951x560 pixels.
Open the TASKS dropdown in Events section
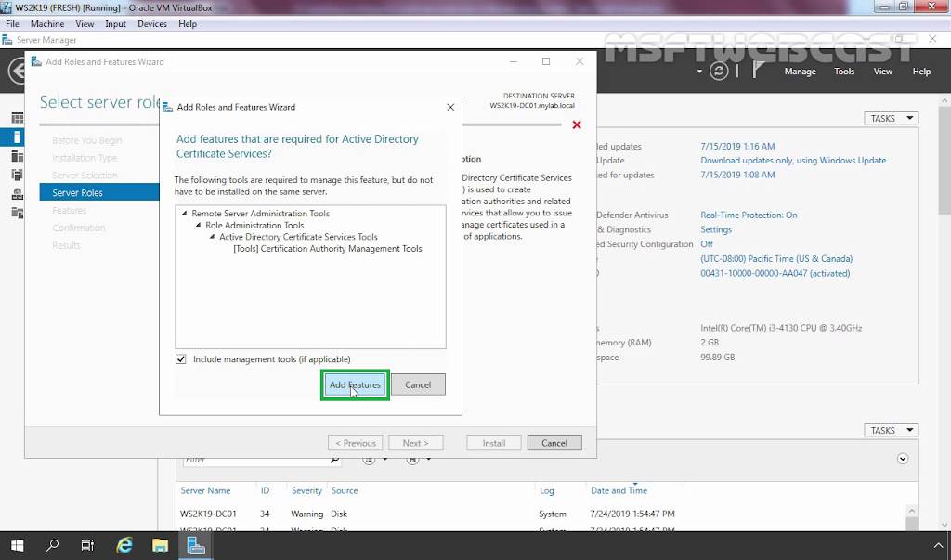click(891, 430)
